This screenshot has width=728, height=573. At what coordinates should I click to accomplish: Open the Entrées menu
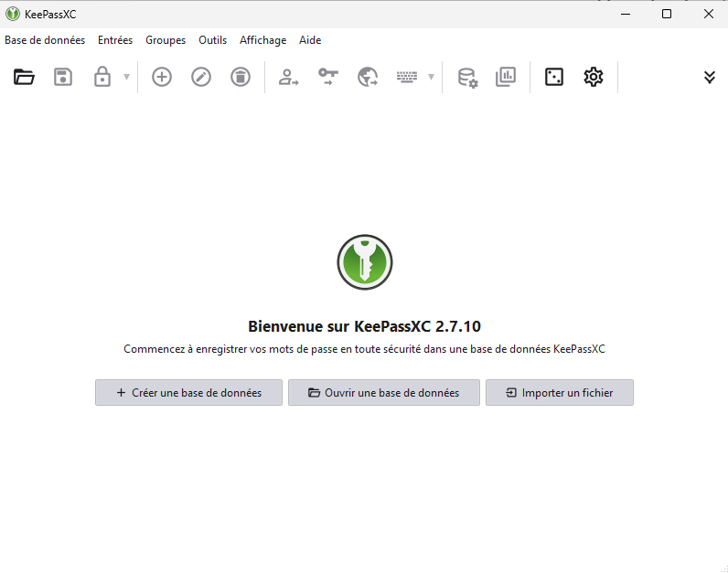click(x=115, y=40)
